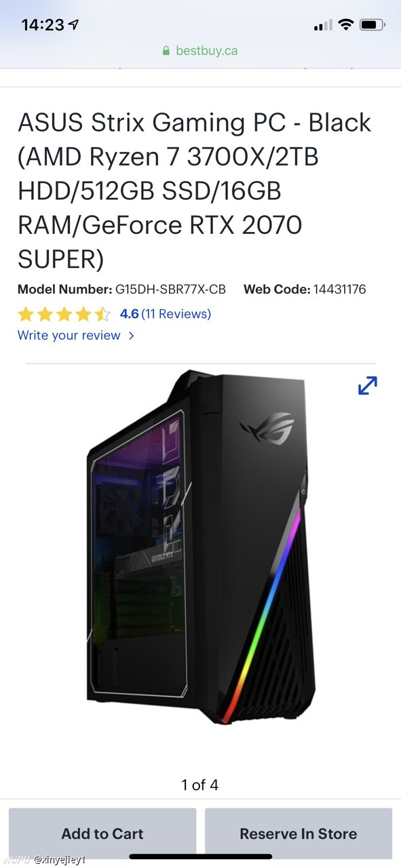Tap the cellular signal bars icon
The image size is (401, 868).
click(x=324, y=26)
